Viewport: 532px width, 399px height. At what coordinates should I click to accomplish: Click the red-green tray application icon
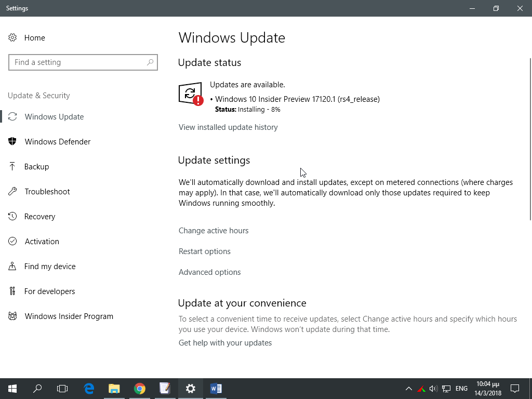tap(421, 389)
